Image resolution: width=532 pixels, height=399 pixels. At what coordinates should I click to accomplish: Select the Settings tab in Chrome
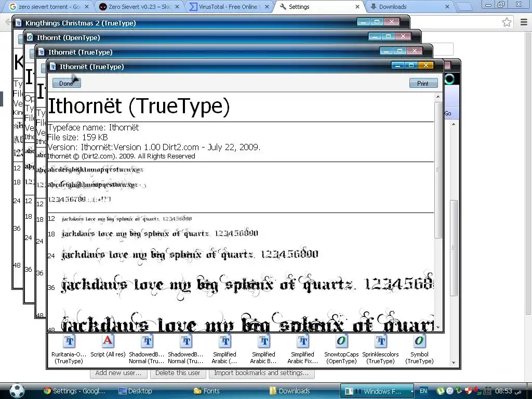319,7
